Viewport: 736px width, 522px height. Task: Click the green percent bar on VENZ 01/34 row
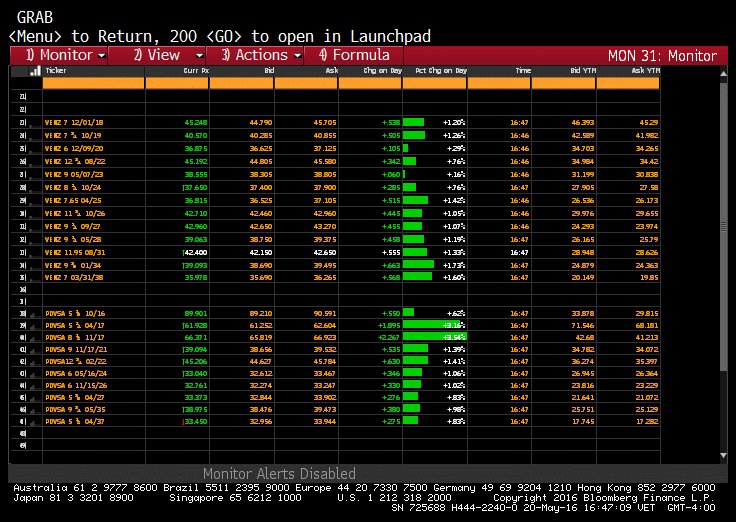[419, 265]
